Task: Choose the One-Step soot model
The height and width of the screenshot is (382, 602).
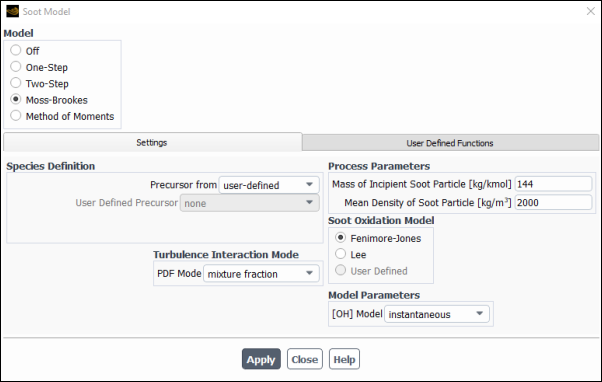Action: point(16,66)
